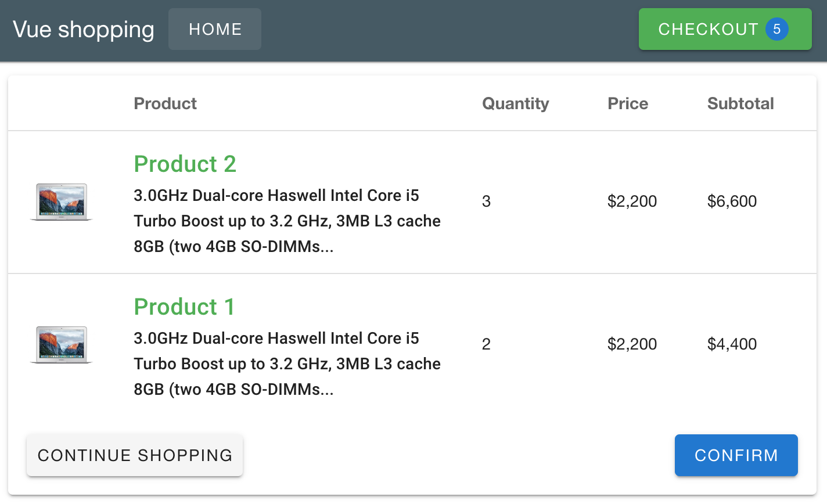Go to the Home page
The height and width of the screenshot is (504, 827).
pyautogui.click(x=215, y=29)
